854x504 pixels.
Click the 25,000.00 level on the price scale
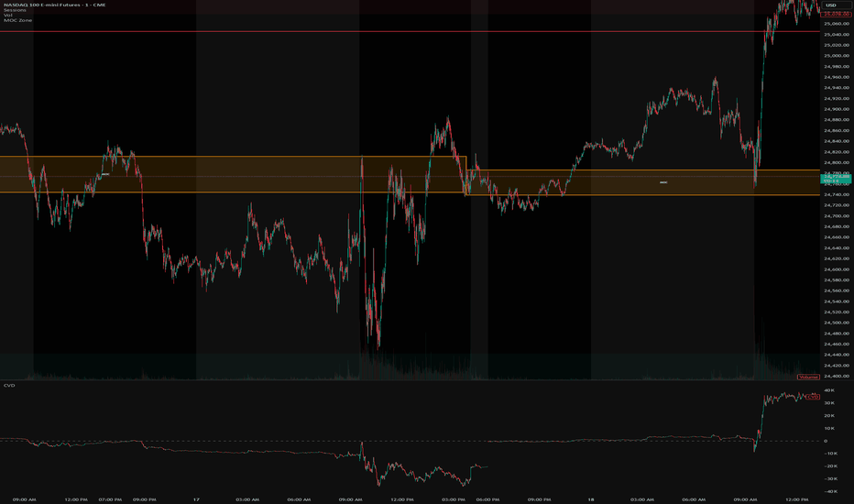[835, 55]
